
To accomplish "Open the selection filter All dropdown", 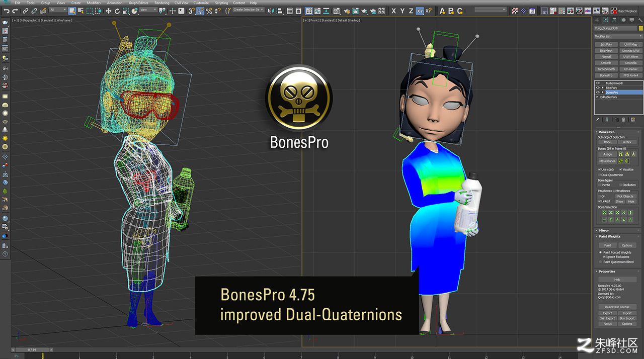I will tap(58, 11).
